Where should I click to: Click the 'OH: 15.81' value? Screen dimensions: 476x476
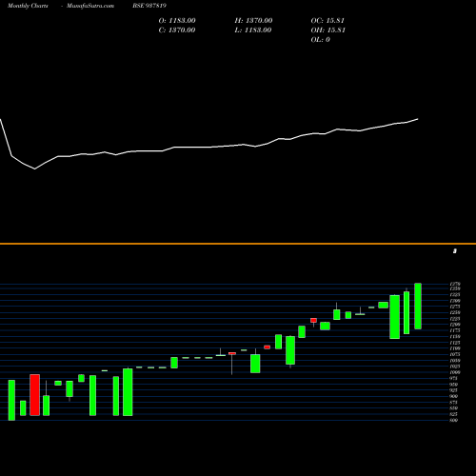tap(328, 30)
